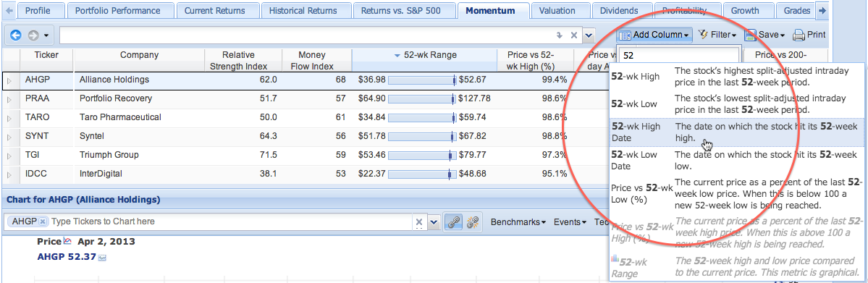Expand the TARO row triangle

pos(9,119)
